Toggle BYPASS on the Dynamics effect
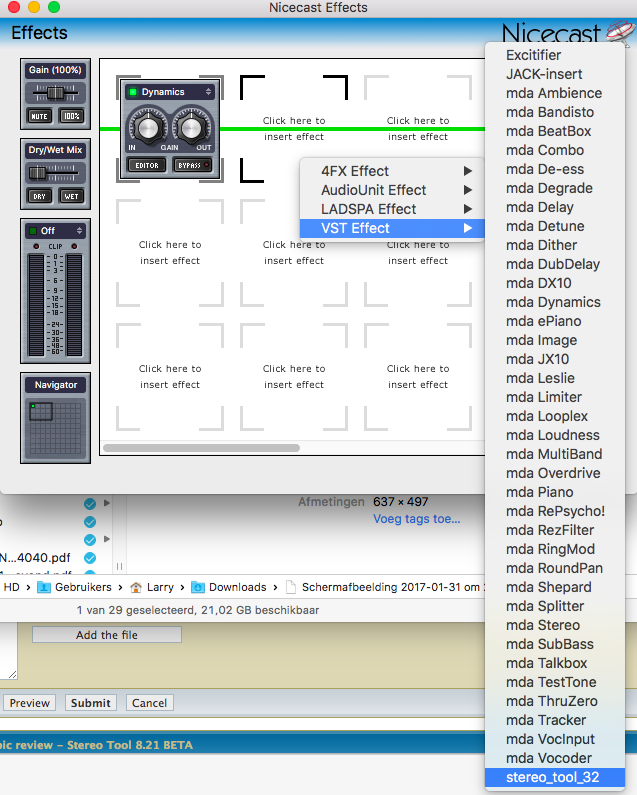Viewport: 637px width, 795px height. pyautogui.click(x=193, y=165)
